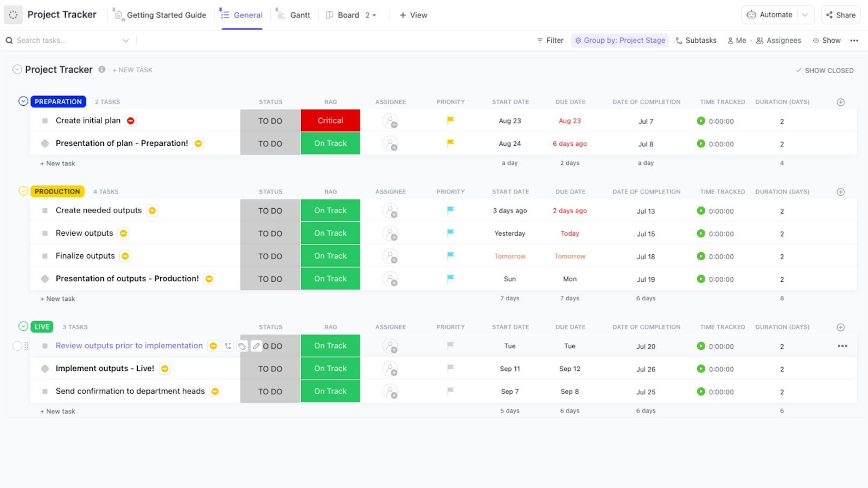The height and width of the screenshot is (488, 868).
Task: Enable the Me filter mode
Action: (x=737, y=40)
